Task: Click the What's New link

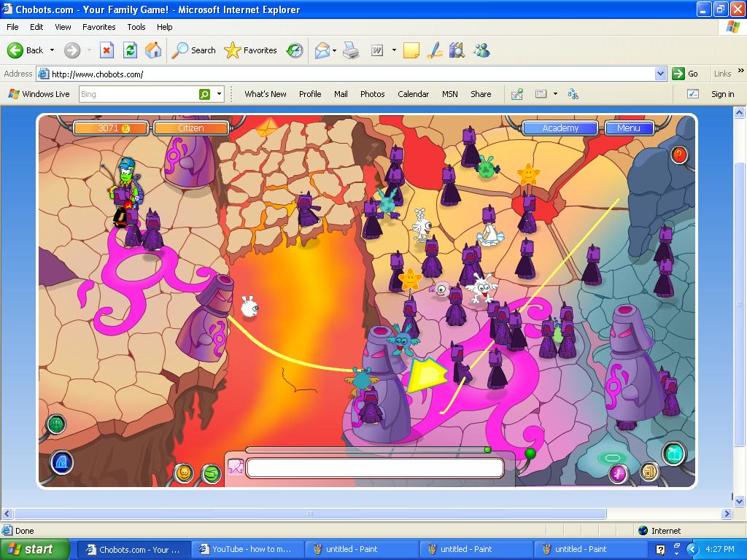Action: [266, 94]
